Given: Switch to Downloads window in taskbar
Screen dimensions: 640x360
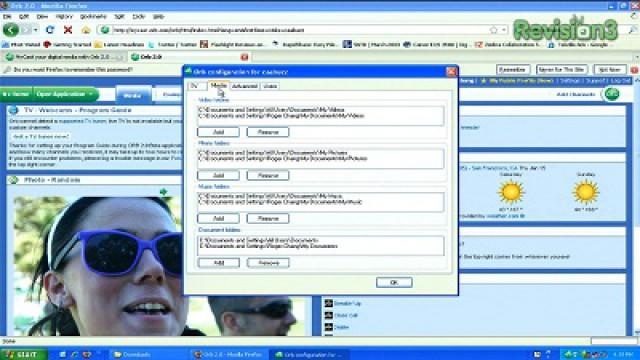Looking at the screenshot, I should coord(149,354).
